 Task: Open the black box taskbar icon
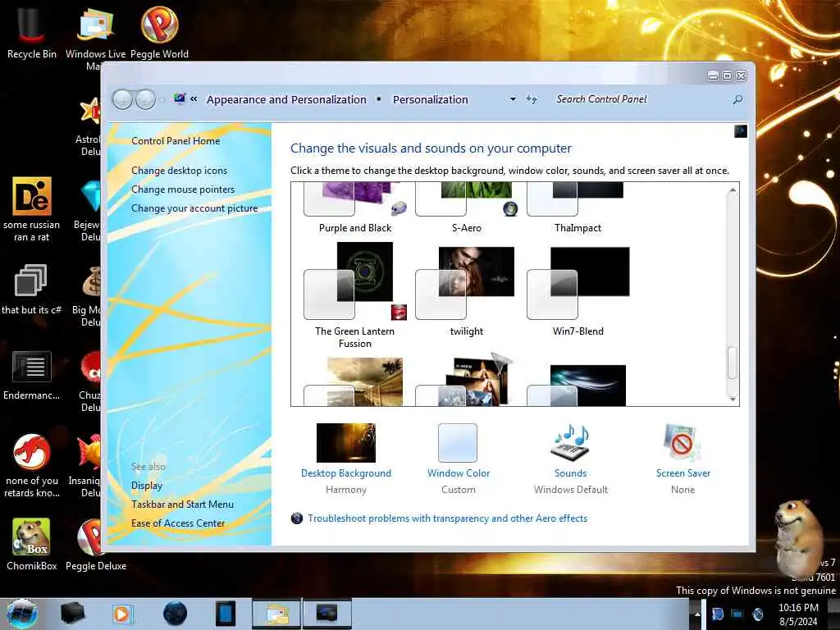point(72,614)
